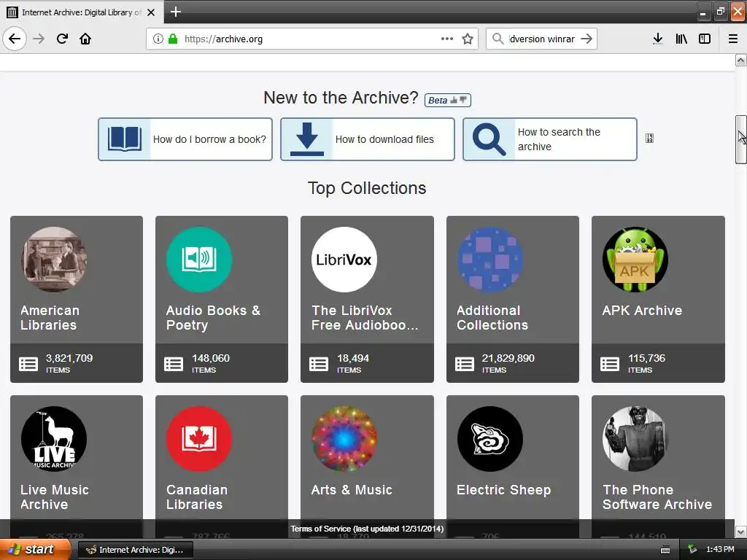747x560 pixels.
Task: Click the scrollbar down arrow
Action: coord(740,532)
